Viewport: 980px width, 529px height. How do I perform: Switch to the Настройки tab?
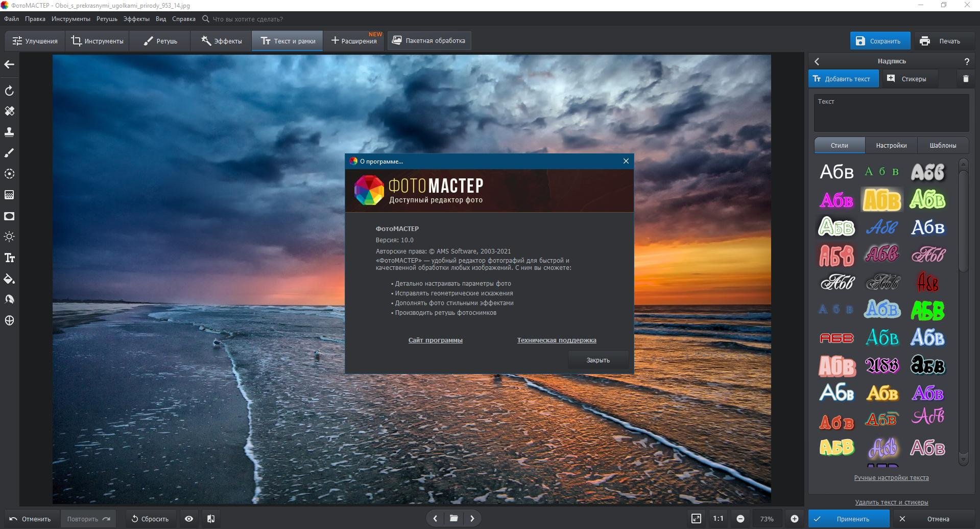point(891,145)
